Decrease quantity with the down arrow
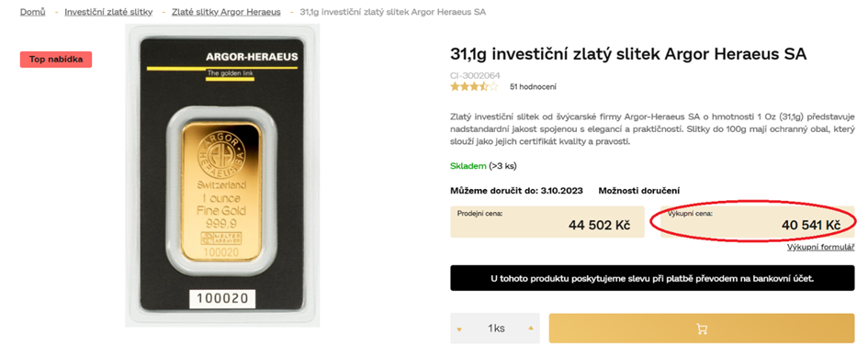The width and height of the screenshot is (868, 356). coord(459,329)
